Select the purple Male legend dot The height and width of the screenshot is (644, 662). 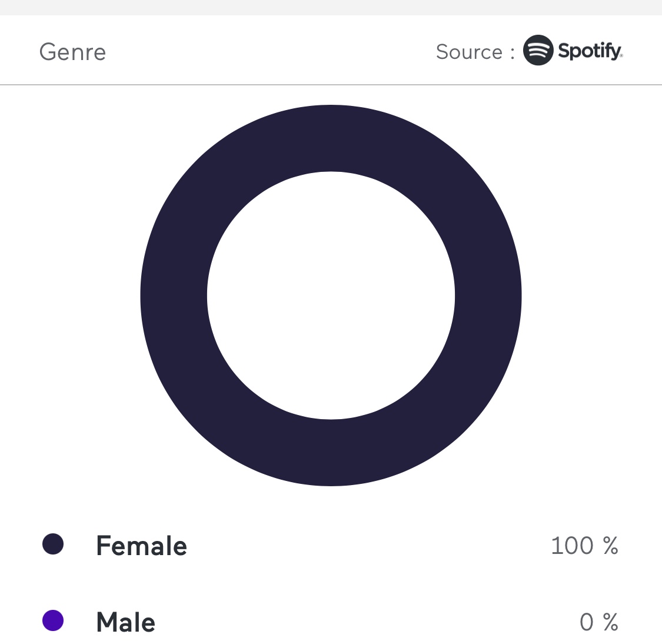[53, 620]
